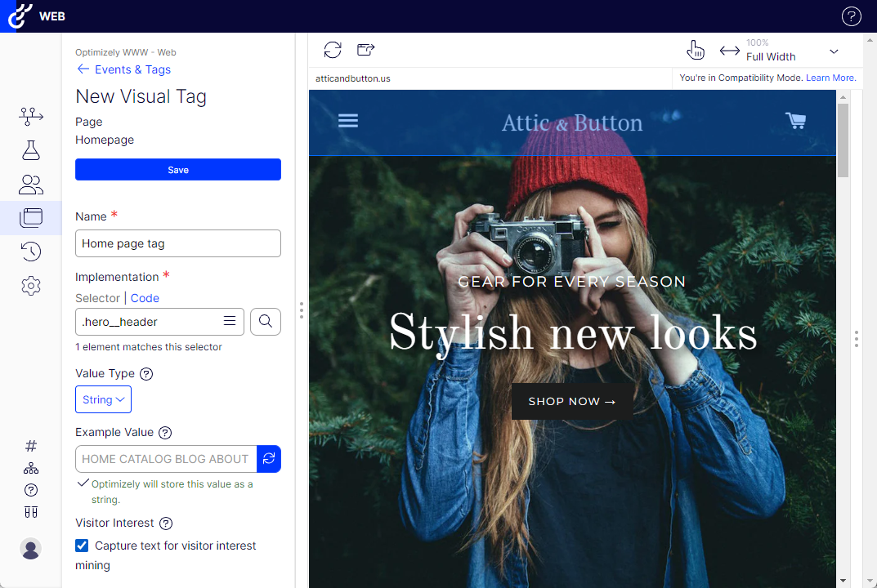The height and width of the screenshot is (588, 877).
Task: Go back to Events & Tags
Action: coord(123,69)
